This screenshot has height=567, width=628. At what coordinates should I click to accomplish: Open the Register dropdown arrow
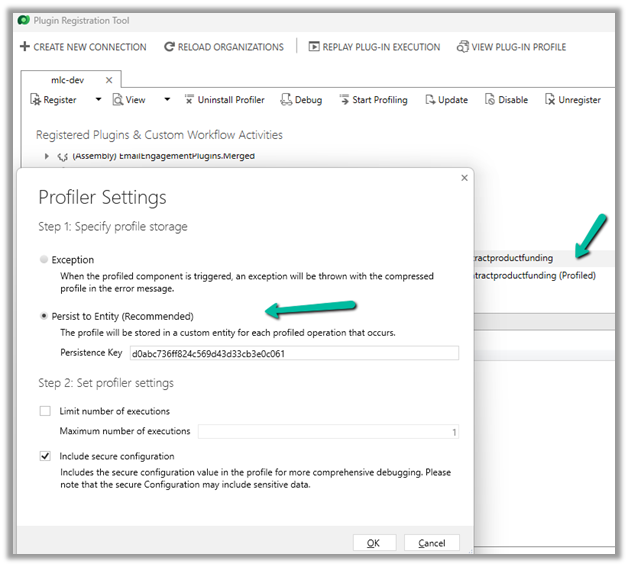98,100
